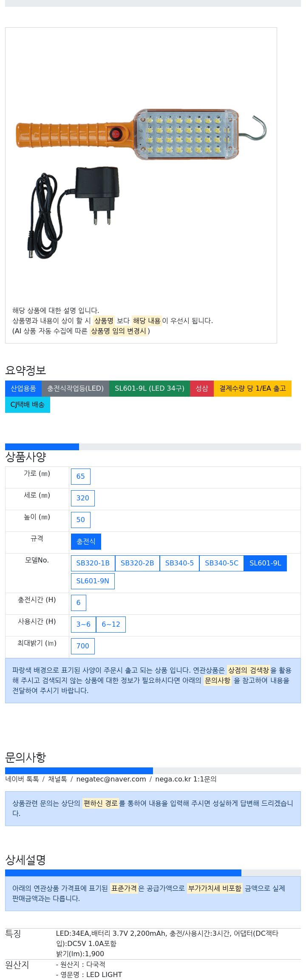Choose usage time 6~12 hours
The height and width of the screenshot is (980, 306).
tap(111, 625)
